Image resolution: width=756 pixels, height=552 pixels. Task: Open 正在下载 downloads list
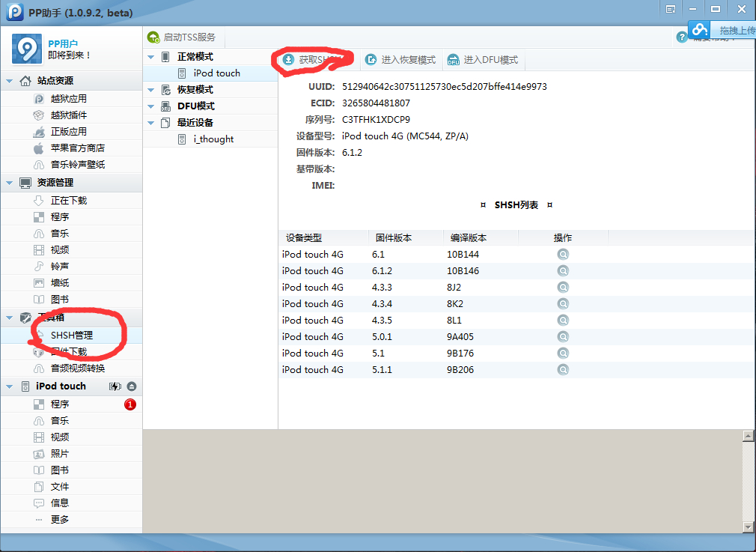pos(71,200)
